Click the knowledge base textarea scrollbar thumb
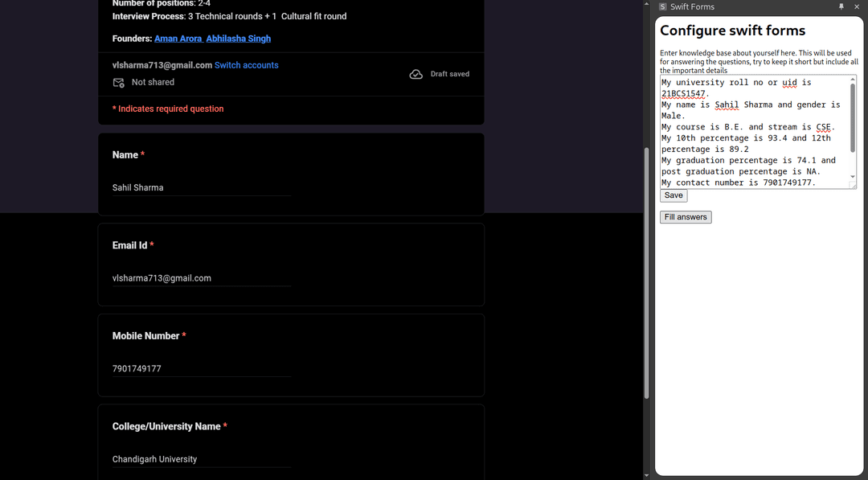Image resolution: width=868 pixels, height=480 pixels. tap(853, 117)
